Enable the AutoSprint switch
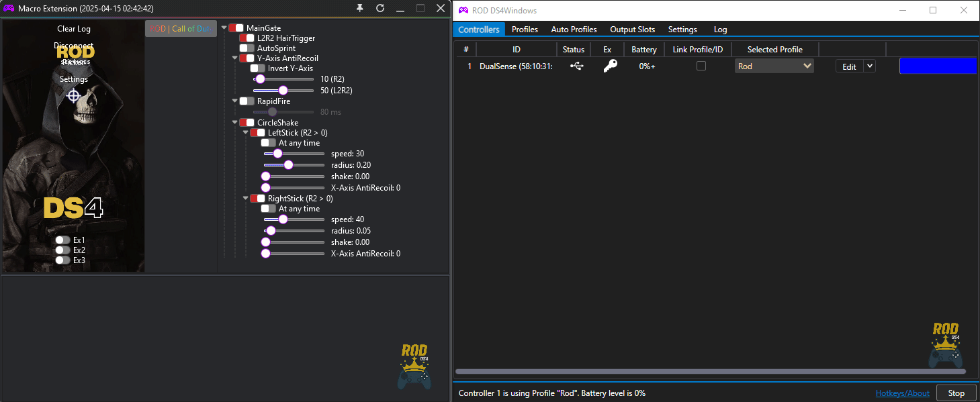This screenshot has height=402, width=980. click(247, 48)
